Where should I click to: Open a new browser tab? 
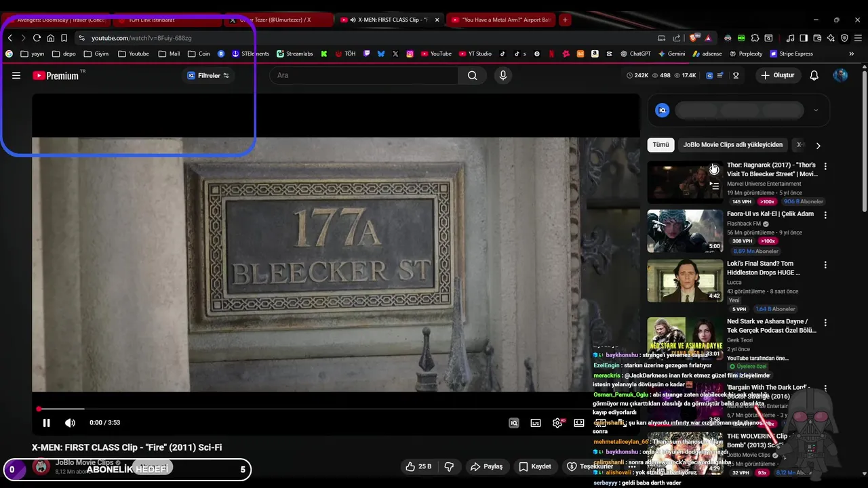[565, 20]
